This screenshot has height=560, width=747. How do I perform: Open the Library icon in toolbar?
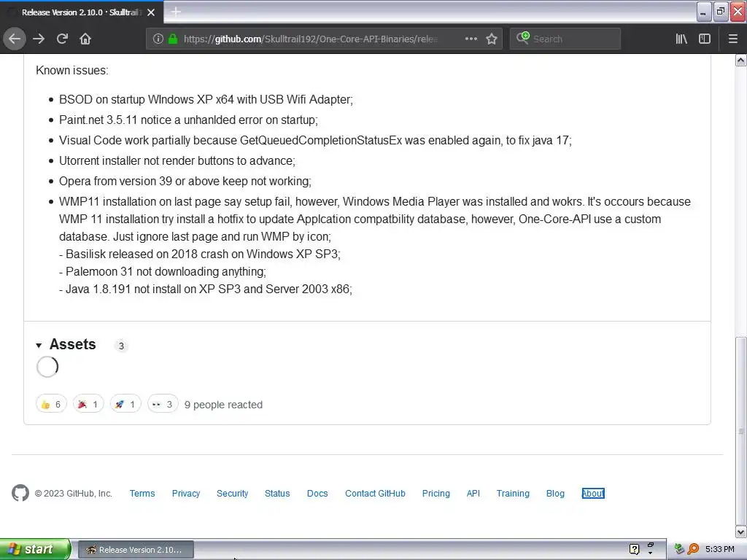click(x=681, y=39)
